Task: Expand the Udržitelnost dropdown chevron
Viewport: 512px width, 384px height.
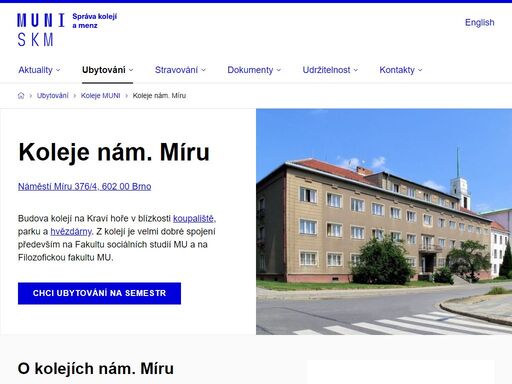Action: pyautogui.click(x=356, y=70)
